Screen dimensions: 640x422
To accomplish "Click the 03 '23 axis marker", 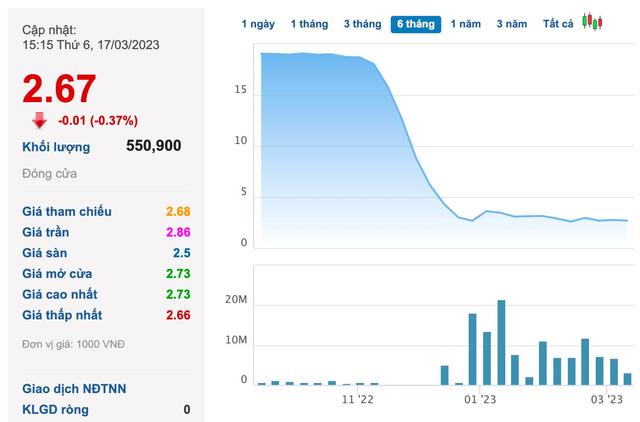I will [x=607, y=399].
